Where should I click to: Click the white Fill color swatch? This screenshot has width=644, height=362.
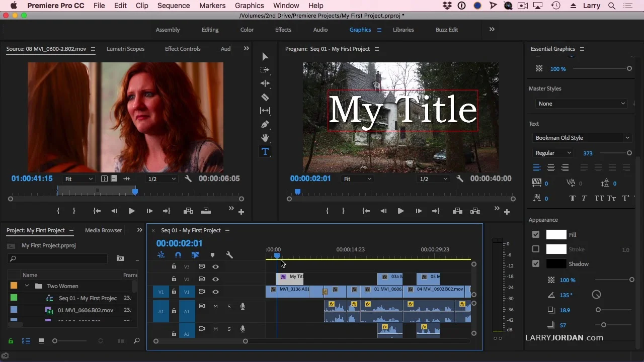(556, 234)
